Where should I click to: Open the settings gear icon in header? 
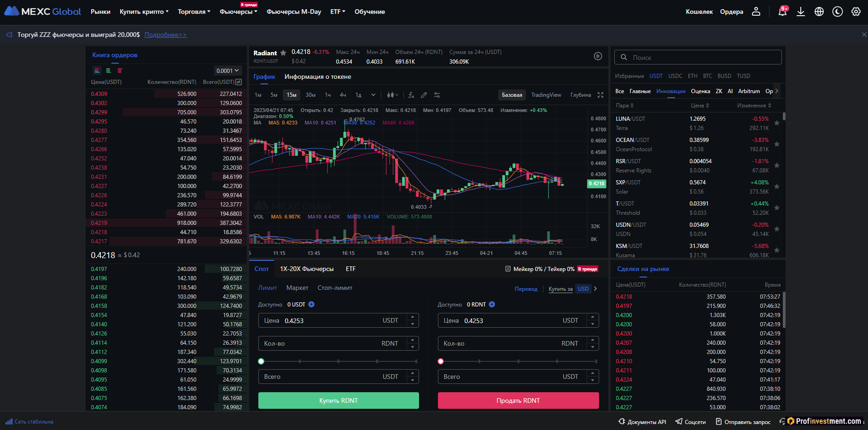tap(856, 12)
